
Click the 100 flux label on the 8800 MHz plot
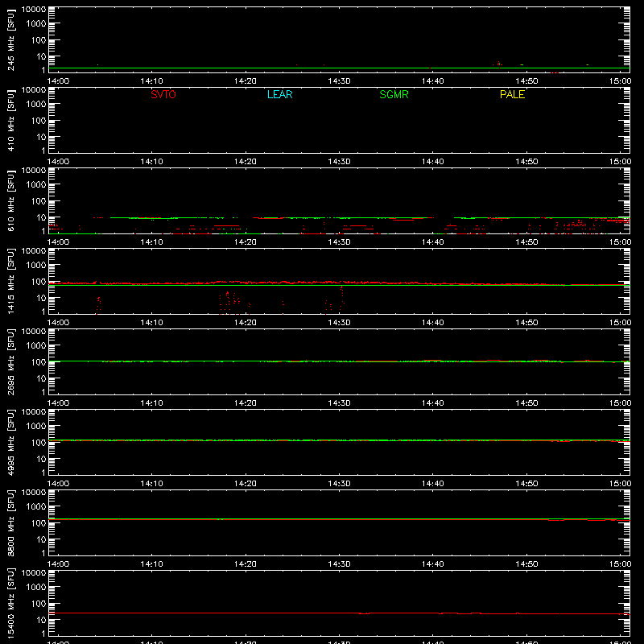click(39, 523)
